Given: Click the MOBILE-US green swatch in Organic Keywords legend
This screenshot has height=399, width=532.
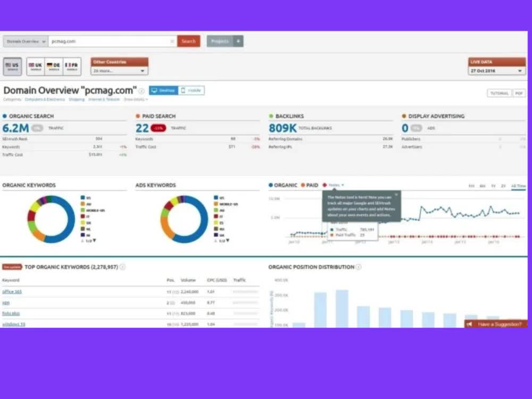Looking at the screenshot, I should [82, 210].
